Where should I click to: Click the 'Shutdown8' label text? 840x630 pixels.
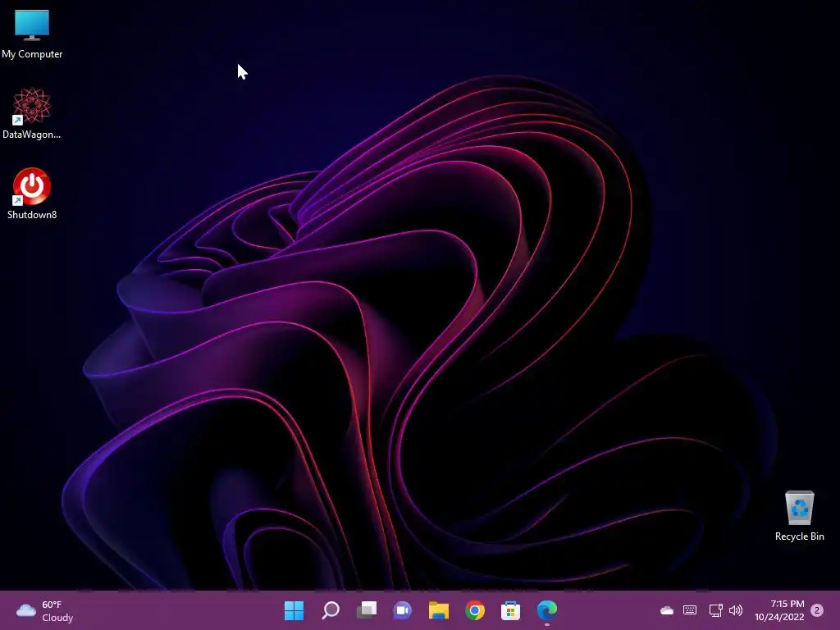pyautogui.click(x=32, y=215)
